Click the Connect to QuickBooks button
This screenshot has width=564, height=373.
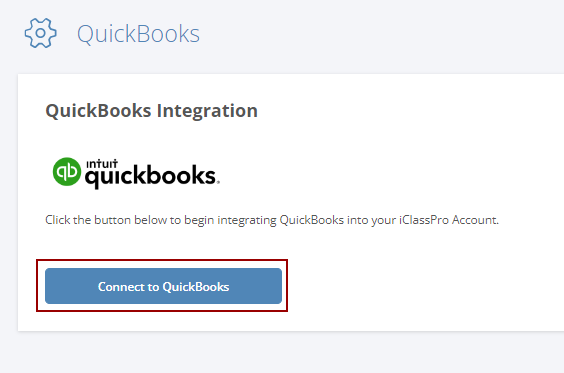point(163,286)
